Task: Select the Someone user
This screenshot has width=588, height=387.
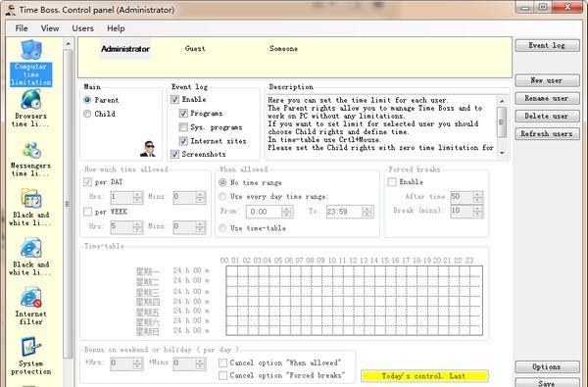Action: point(283,49)
